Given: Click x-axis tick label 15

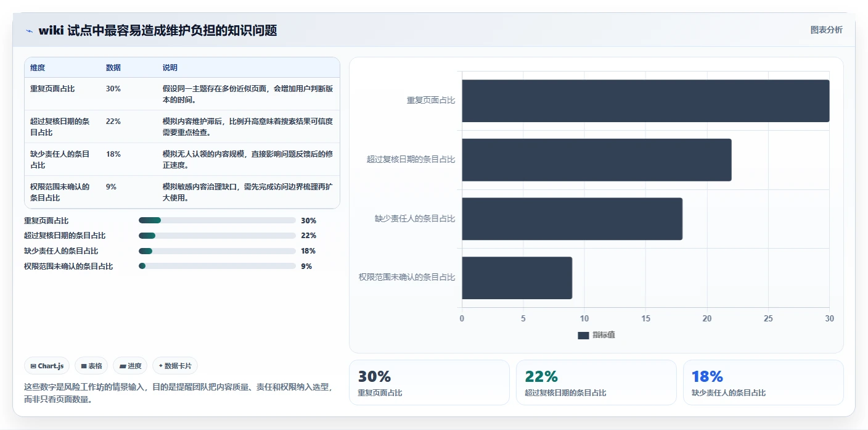Looking at the screenshot, I should pyautogui.click(x=645, y=318).
